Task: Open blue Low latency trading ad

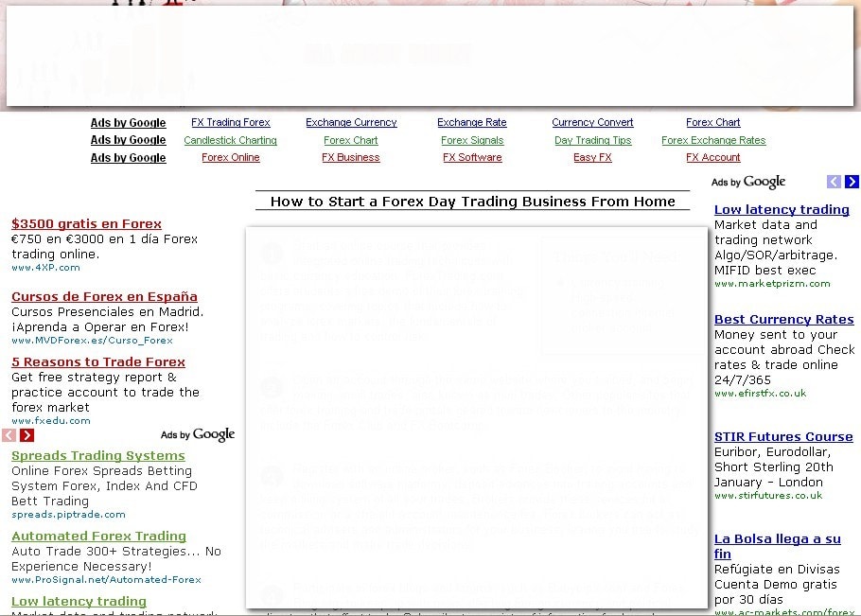Action: tap(782, 210)
